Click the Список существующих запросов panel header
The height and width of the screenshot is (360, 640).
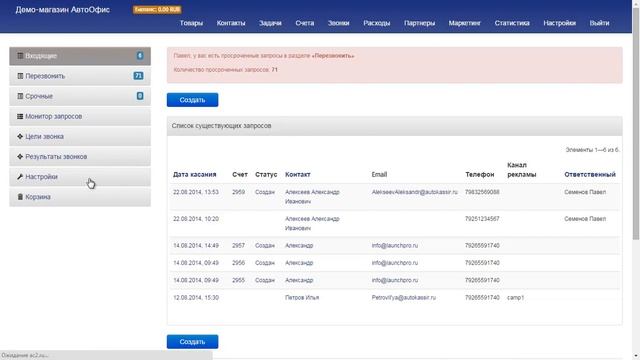coord(394,126)
